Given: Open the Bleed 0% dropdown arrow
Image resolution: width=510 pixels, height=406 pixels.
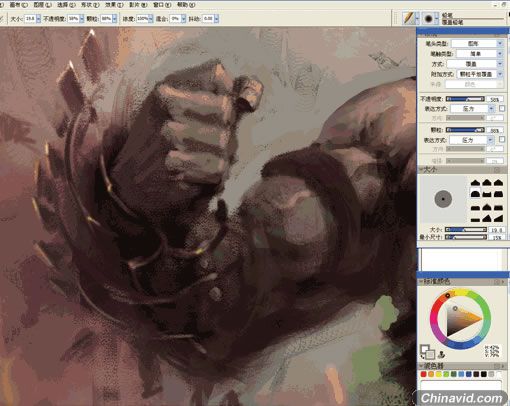Looking at the screenshot, I should (183, 19).
